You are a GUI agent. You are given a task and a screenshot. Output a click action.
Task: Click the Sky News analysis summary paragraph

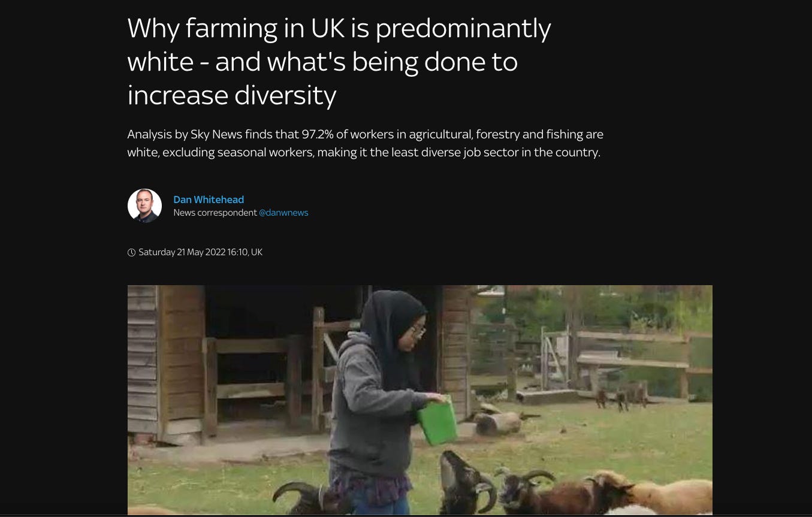click(365, 143)
